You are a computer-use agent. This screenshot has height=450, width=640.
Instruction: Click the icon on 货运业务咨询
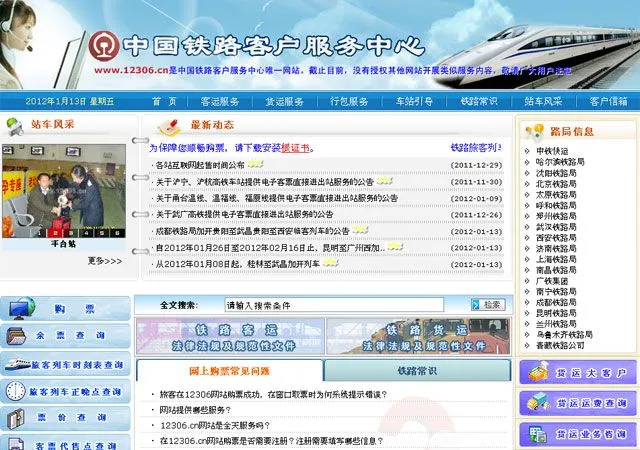(x=538, y=434)
